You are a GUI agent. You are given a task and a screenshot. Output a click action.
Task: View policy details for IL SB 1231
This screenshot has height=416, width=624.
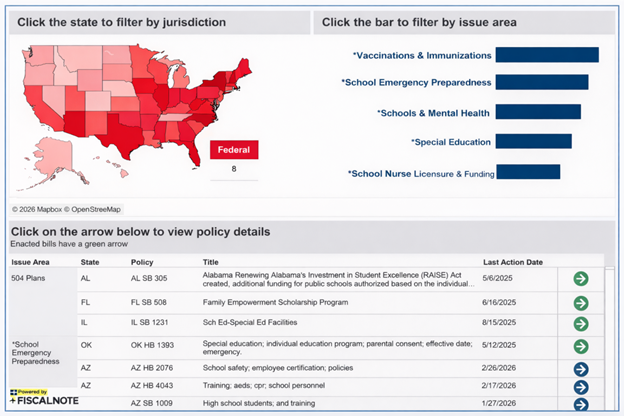click(x=581, y=324)
